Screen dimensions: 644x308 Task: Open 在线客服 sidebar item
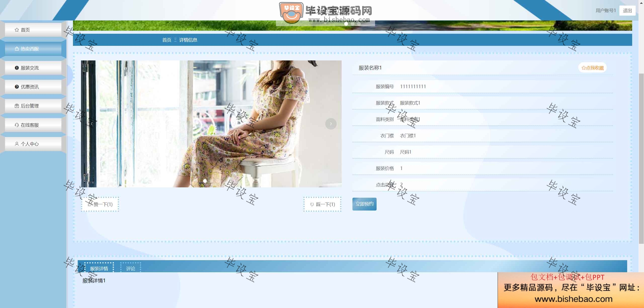pos(33,125)
